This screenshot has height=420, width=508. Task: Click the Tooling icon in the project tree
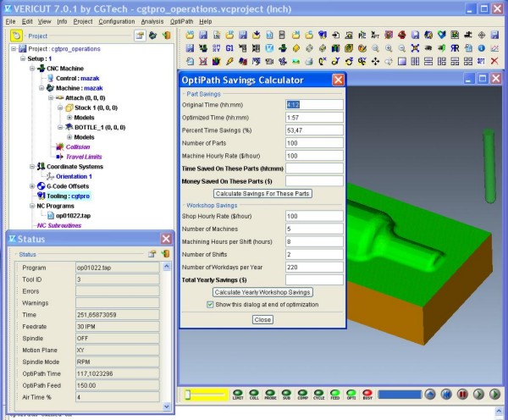coord(41,196)
